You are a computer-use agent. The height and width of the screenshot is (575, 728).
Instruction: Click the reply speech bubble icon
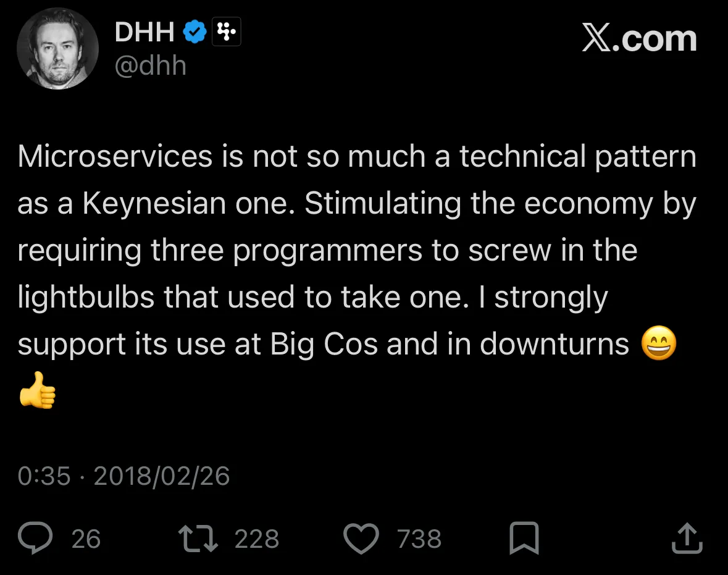36,538
